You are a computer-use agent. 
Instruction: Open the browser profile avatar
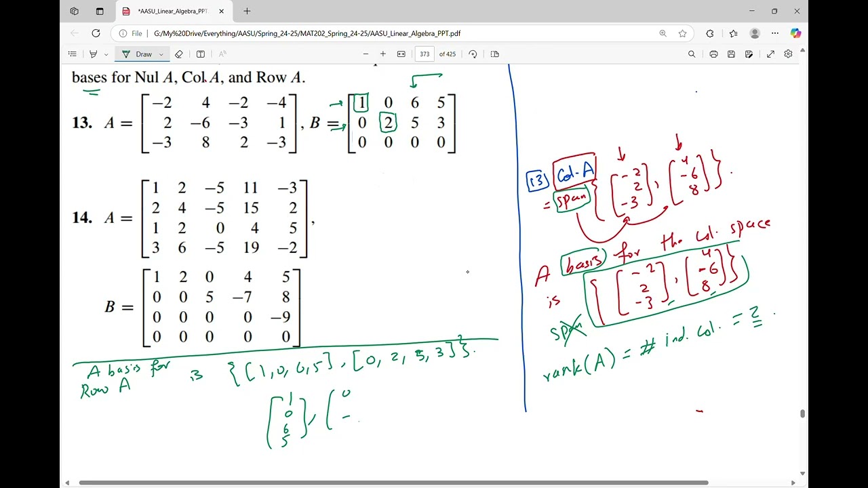pos(755,33)
